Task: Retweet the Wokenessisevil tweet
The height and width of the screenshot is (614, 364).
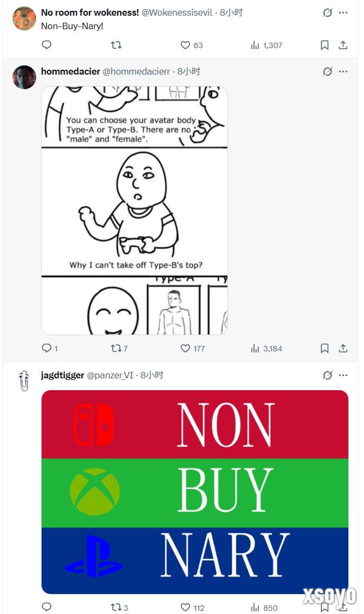Action: [x=116, y=45]
